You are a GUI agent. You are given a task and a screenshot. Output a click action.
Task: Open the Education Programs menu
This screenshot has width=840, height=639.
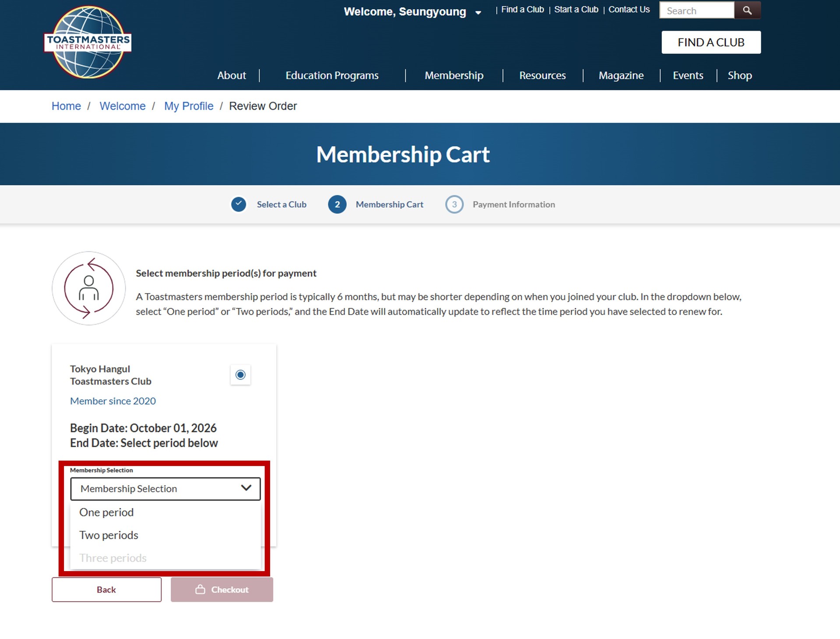click(x=332, y=75)
